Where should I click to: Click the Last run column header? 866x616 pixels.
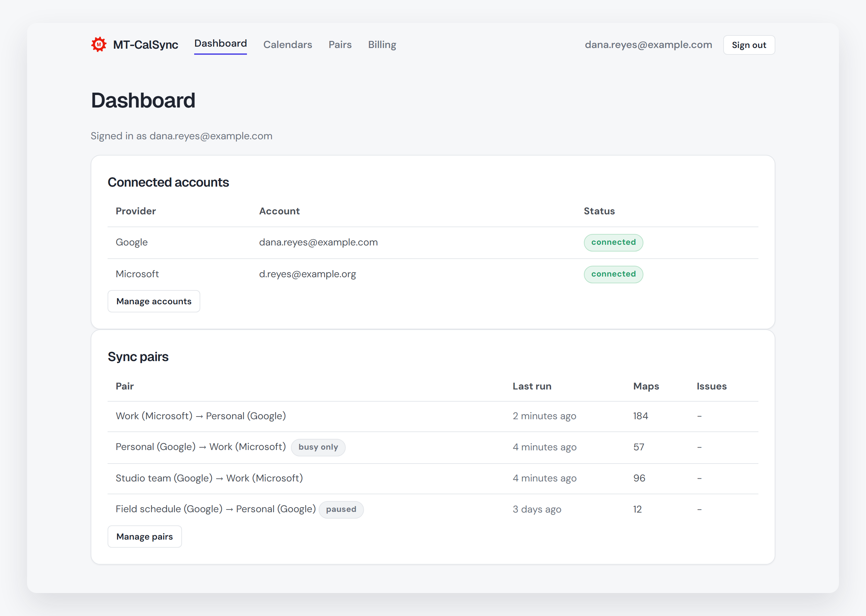532,386
